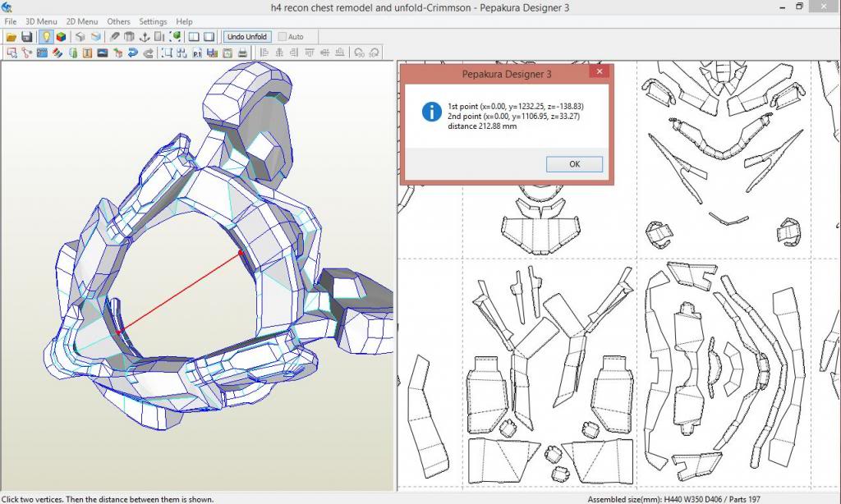This screenshot has width=841, height=504.
Task: Switch to single-pane window layout icon
Action: coord(209,37)
